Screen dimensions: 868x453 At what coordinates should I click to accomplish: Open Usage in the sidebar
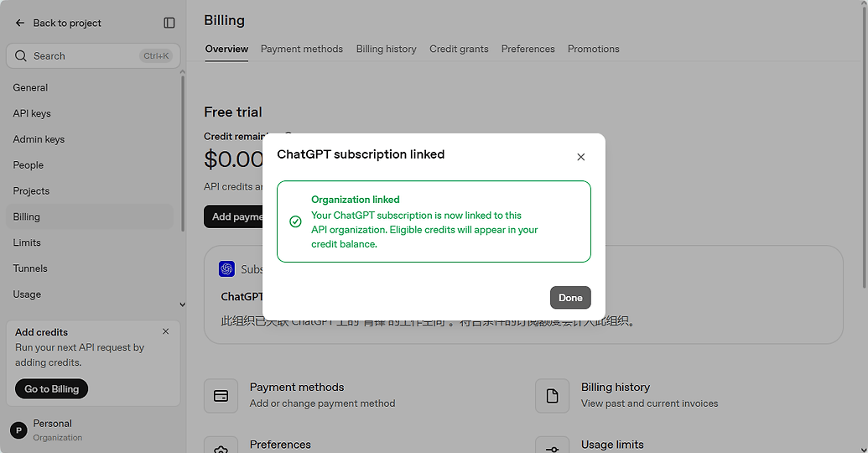coord(90,294)
